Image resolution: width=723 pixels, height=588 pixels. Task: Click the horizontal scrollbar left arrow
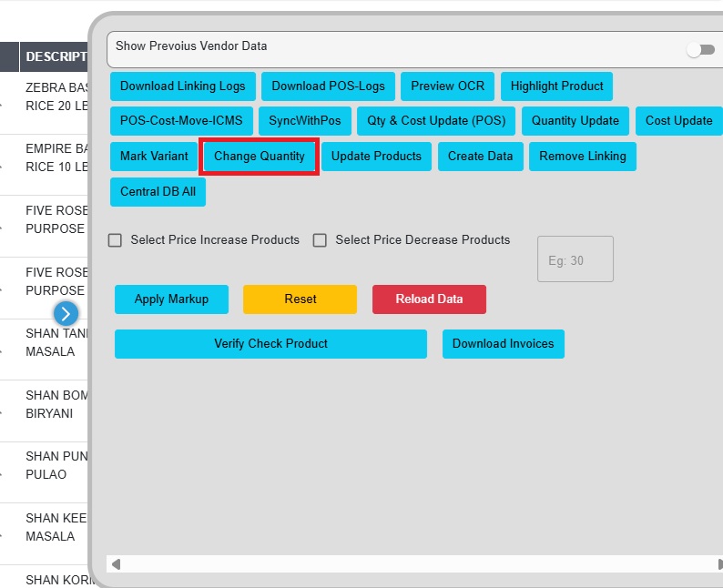pyautogui.click(x=116, y=564)
